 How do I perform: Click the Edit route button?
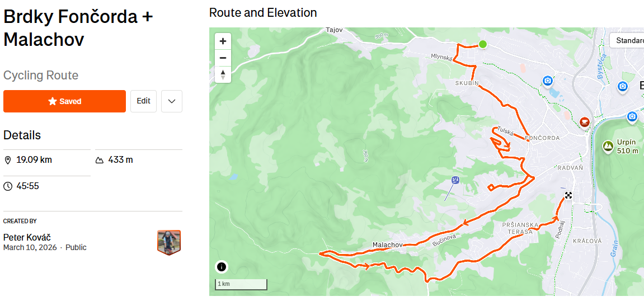click(143, 101)
